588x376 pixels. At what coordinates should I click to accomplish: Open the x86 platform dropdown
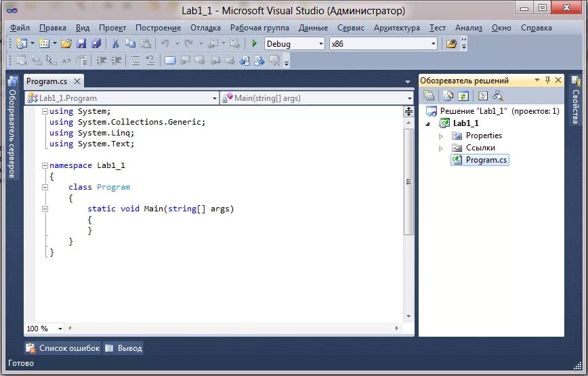click(x=383, y=44)
